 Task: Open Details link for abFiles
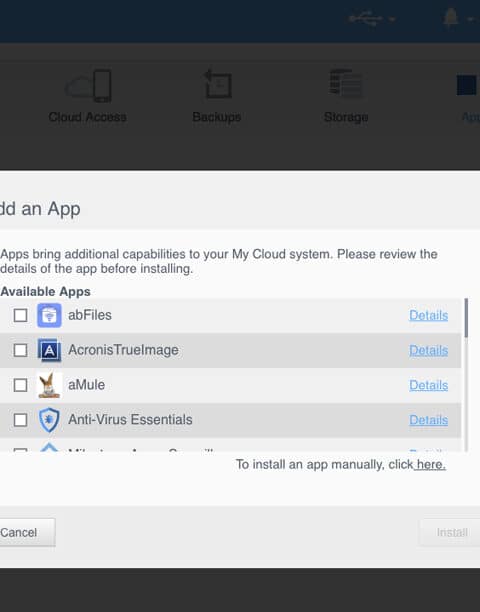428,315
